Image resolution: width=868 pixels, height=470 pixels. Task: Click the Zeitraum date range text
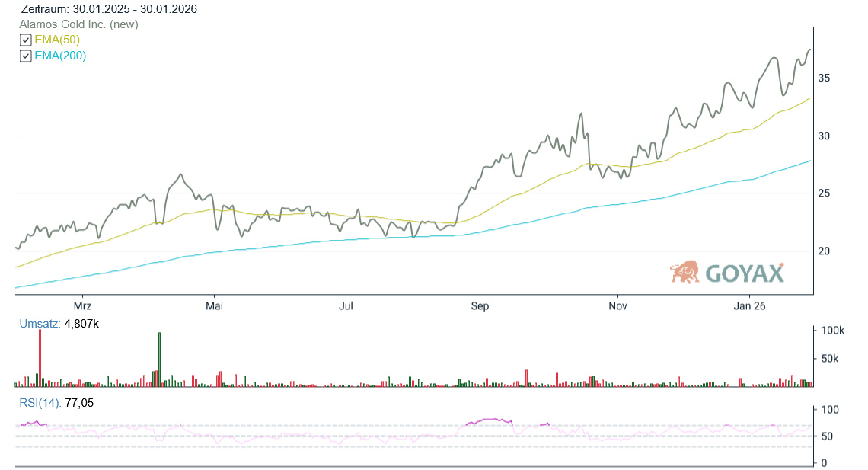coord(110,9)
